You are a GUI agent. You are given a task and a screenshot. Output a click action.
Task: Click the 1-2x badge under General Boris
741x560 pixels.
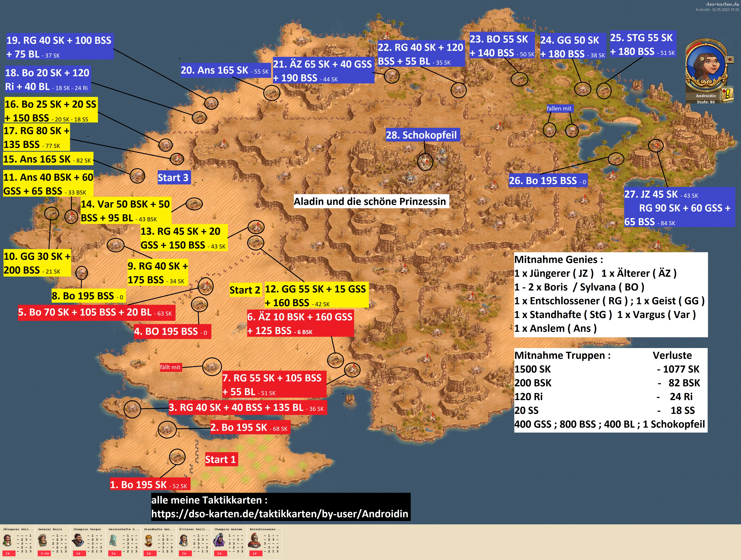tap(45, 553)
